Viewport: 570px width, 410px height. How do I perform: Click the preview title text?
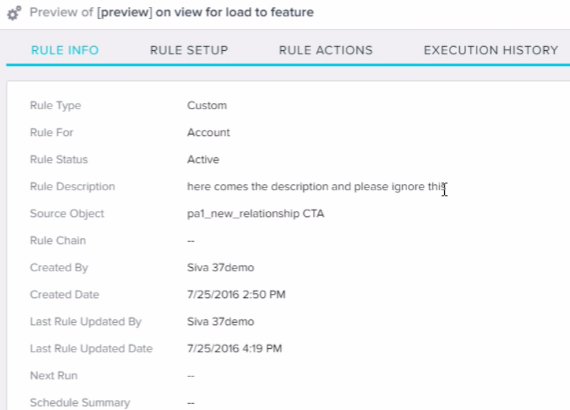(172, 12)
